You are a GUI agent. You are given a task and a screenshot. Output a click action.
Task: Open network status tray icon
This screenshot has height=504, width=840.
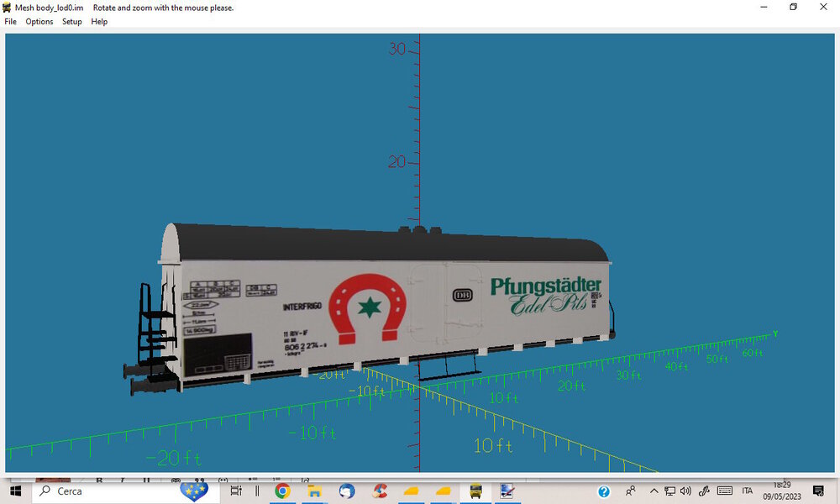669,491
